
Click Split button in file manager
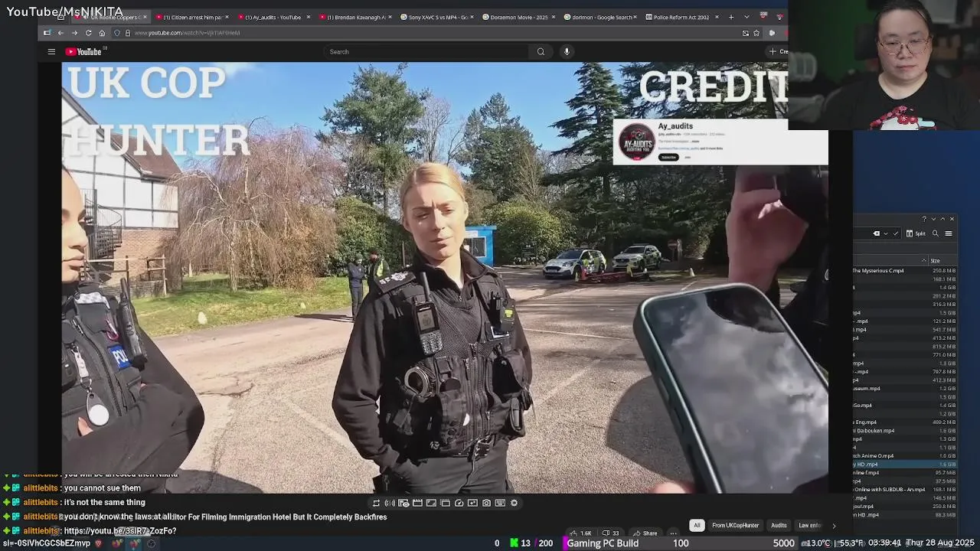click(916, 233)
